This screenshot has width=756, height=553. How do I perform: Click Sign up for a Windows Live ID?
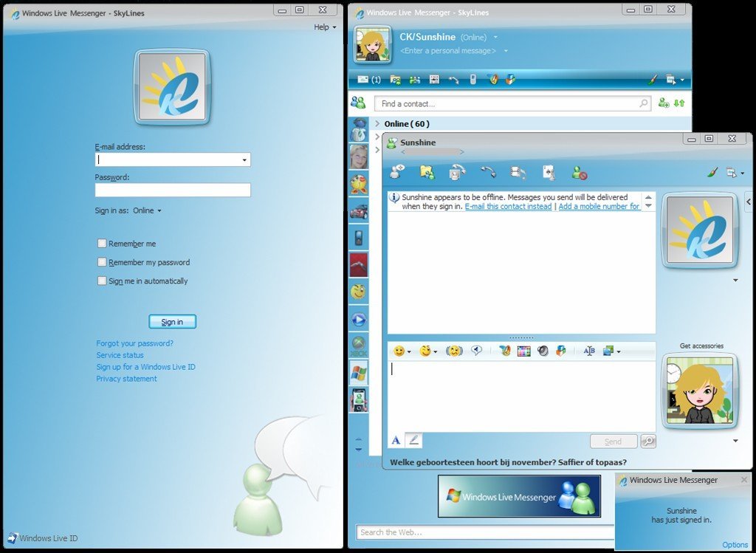pyautogui.click(x=145, y=367)
